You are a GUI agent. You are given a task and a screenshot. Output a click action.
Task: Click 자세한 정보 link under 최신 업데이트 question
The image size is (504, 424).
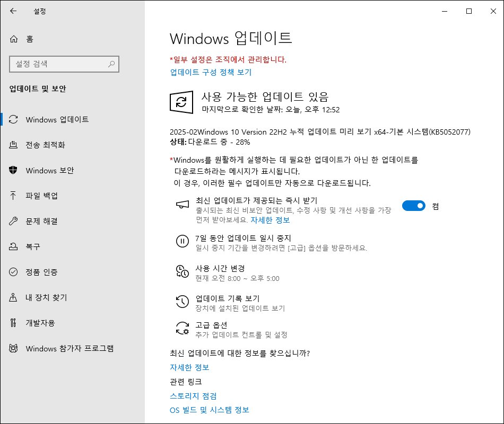click(x=189, y=367)
